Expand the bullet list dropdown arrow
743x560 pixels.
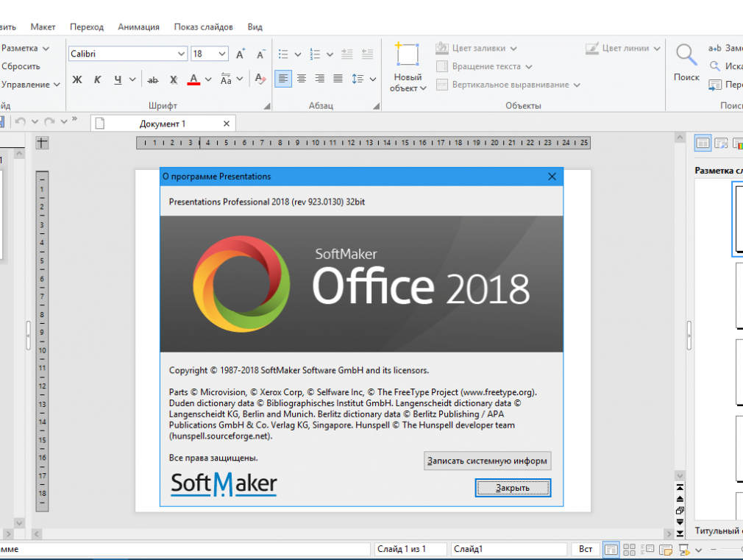click(298, 54)
